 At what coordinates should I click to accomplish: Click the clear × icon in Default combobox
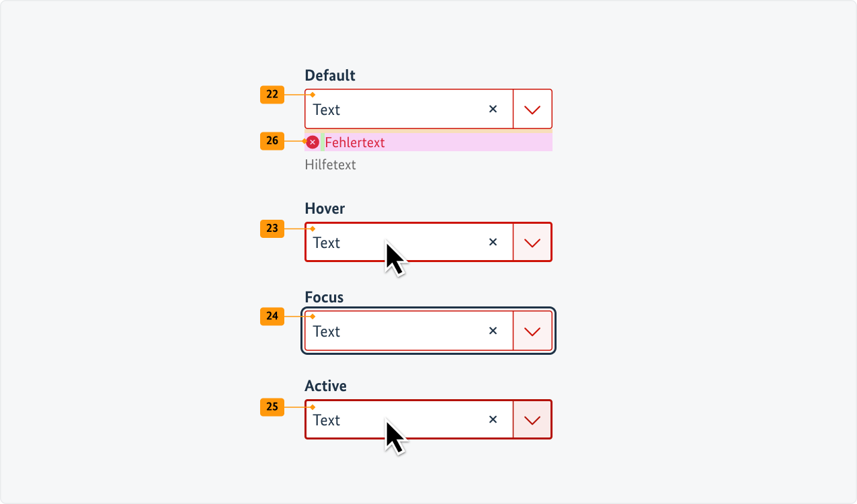click(493, 109)
